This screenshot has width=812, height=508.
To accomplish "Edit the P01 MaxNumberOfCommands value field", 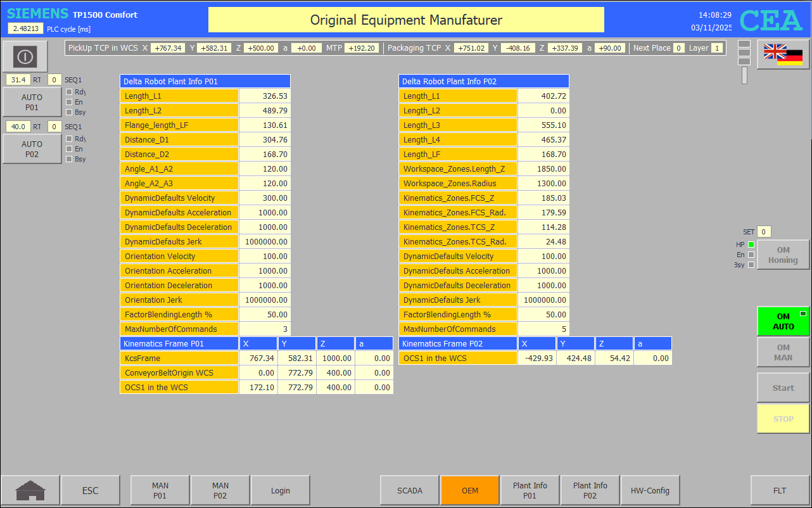I will (x=265, y=329).
